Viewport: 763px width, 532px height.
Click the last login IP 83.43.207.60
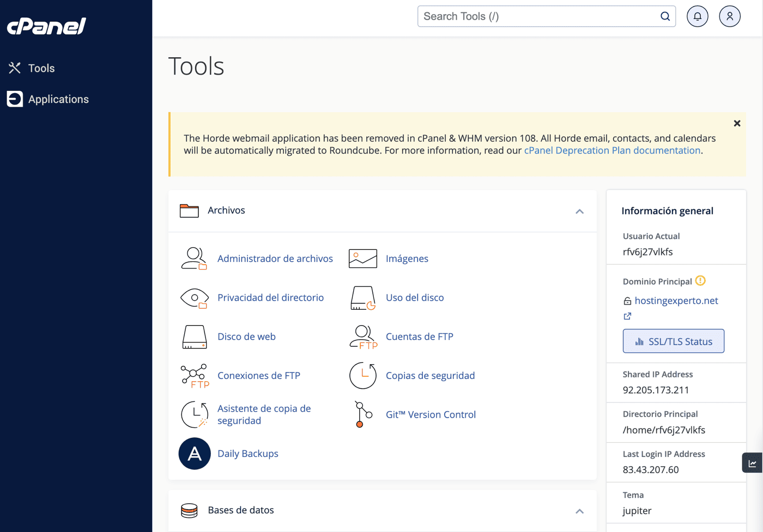coord(651,469)
